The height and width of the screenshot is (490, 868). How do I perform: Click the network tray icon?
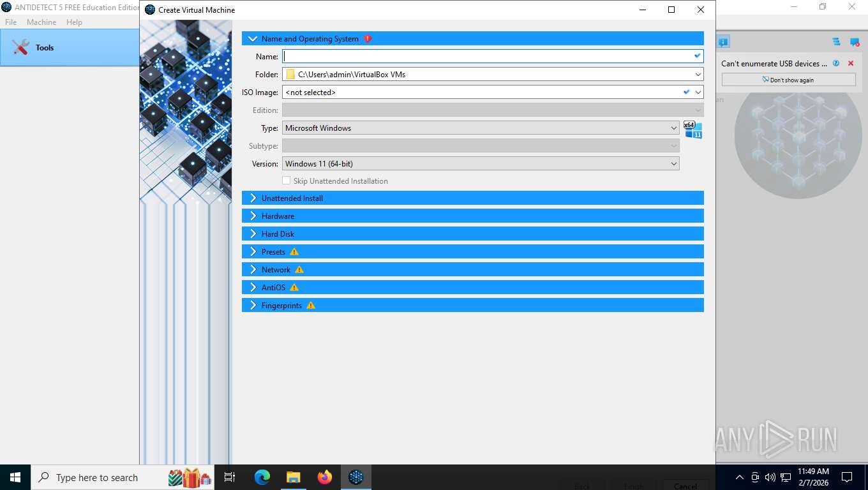pos(786,477)
